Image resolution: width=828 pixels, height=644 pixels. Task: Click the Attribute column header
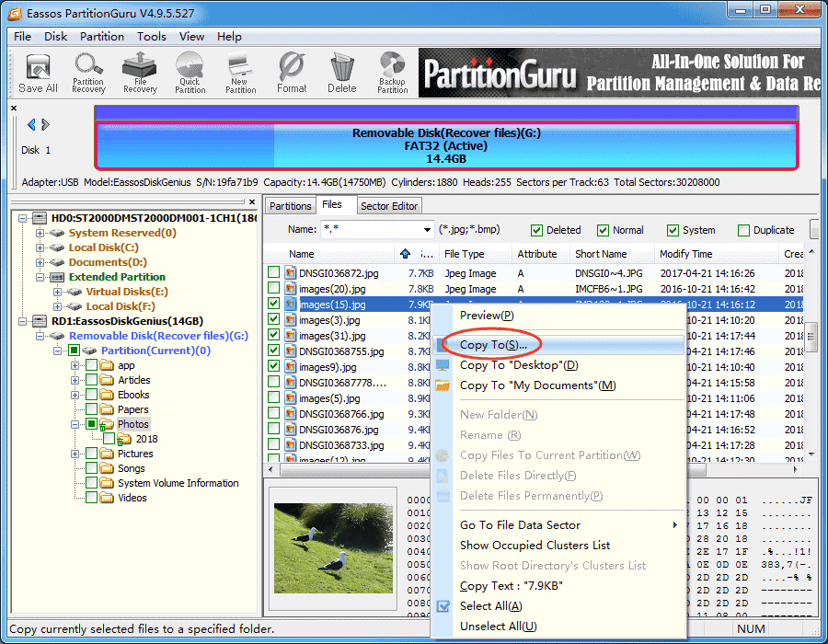(541, 254)
